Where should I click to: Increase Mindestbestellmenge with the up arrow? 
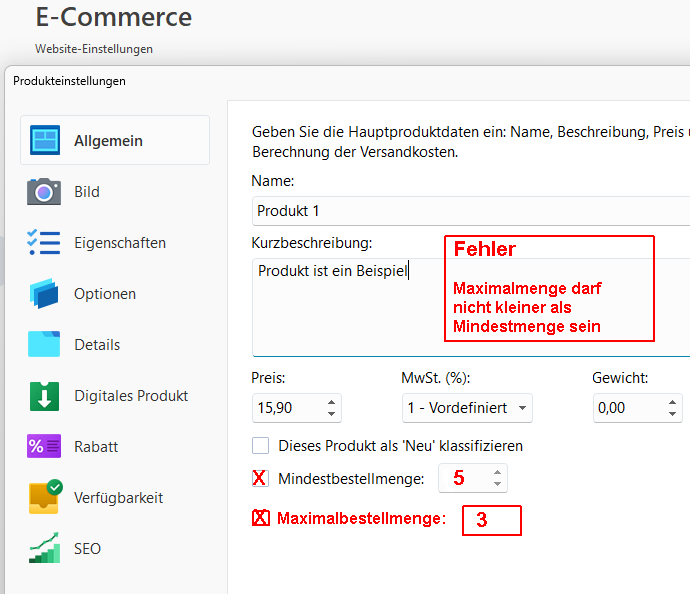click(x=498, y=472)
